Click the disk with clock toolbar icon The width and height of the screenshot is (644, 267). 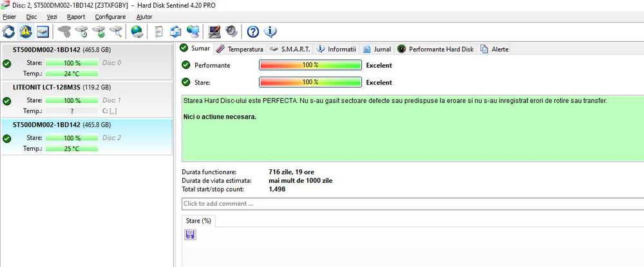[81, 31]
